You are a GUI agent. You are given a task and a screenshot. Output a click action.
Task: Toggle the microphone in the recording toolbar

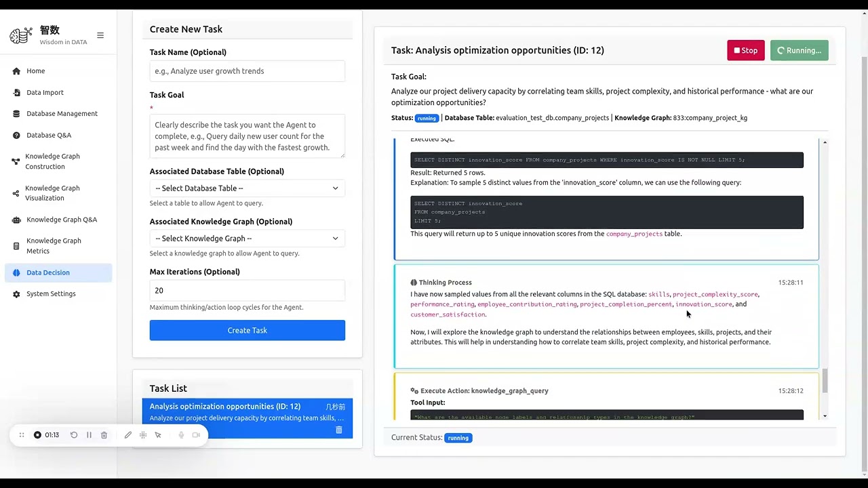(181, 435)
